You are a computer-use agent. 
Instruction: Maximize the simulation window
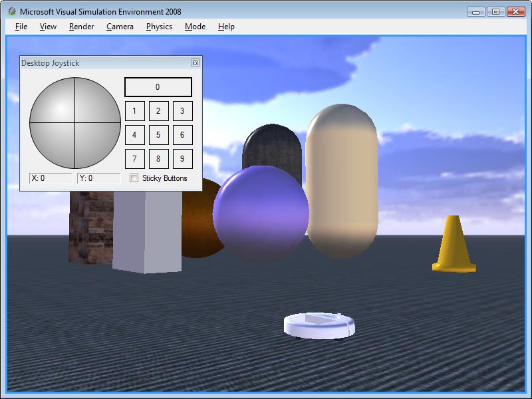click(495, 12)
